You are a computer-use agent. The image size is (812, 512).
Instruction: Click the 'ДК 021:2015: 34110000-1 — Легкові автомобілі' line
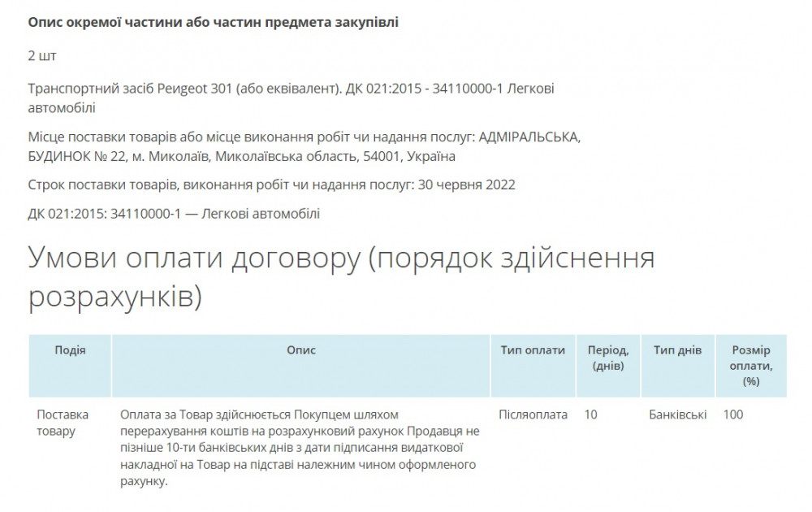[174, 214]
